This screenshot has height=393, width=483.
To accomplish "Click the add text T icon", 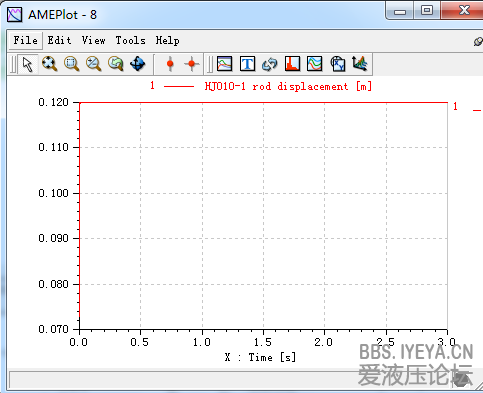I will 247,63.
